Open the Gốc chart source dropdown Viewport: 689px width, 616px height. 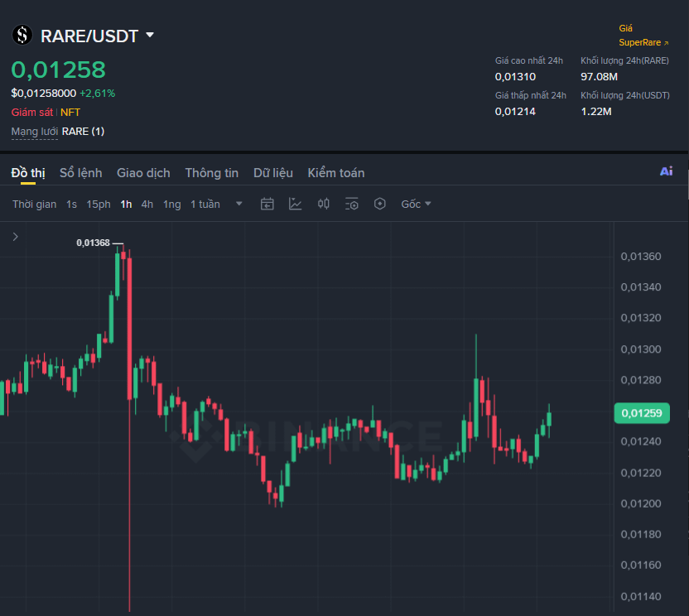[416, 205]
